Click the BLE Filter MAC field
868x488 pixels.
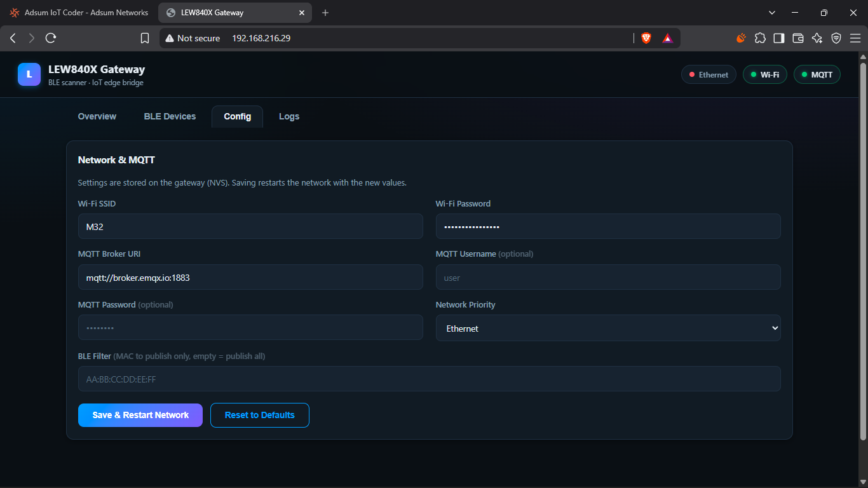coord(429,379)
